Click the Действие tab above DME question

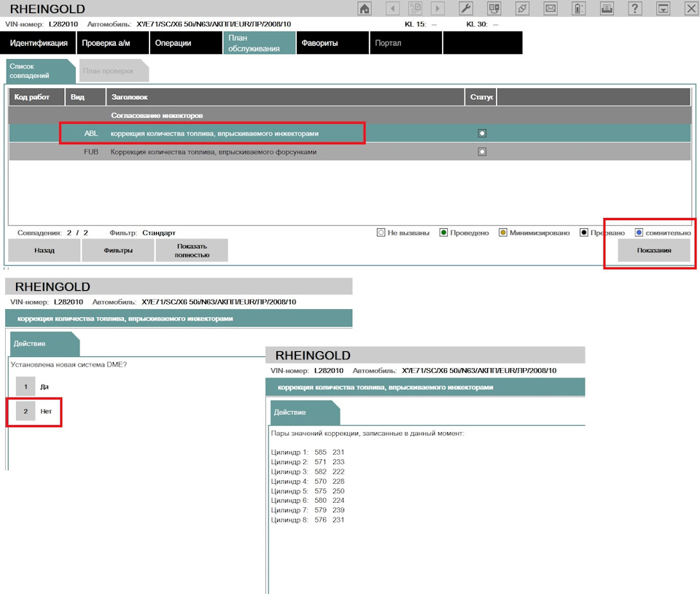pyautogui.click(x=44, y=344)
